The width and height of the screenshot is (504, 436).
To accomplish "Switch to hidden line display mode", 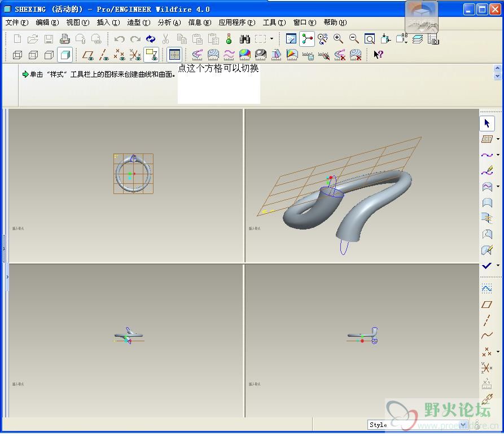I will coord(33,55).
